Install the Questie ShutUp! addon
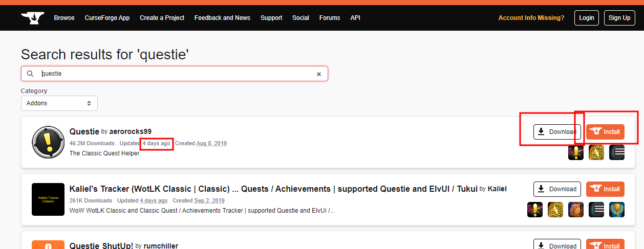 tap(605, 244)
